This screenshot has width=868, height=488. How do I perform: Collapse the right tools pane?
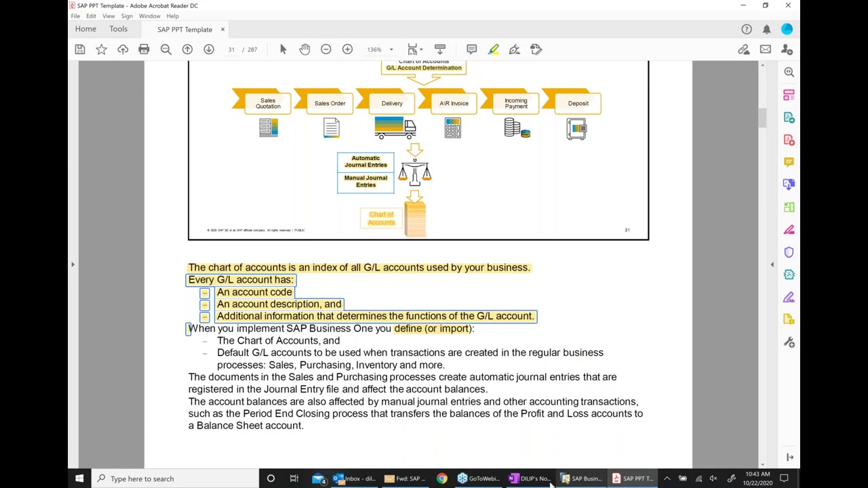(x=772, y=264)
